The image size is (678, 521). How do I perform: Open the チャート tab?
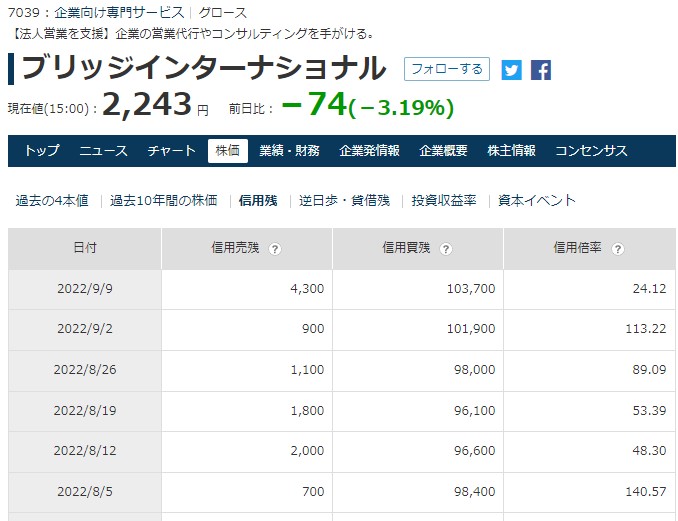172,150
